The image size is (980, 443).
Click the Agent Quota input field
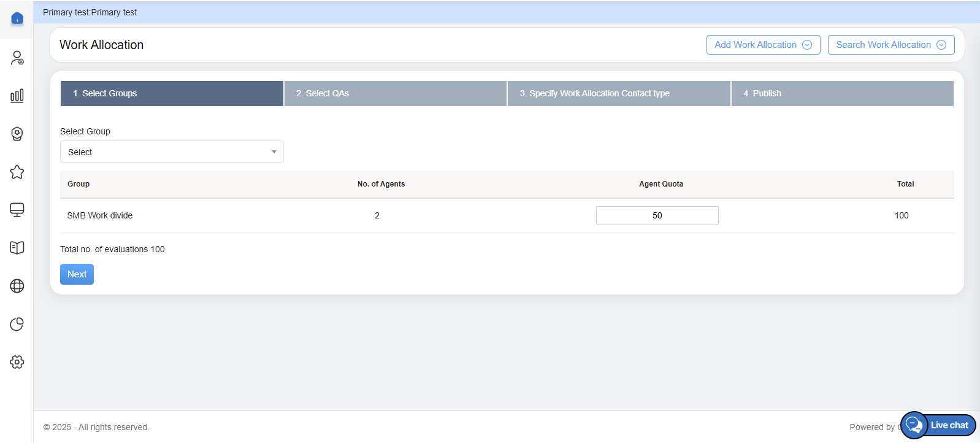coord(657,215)
